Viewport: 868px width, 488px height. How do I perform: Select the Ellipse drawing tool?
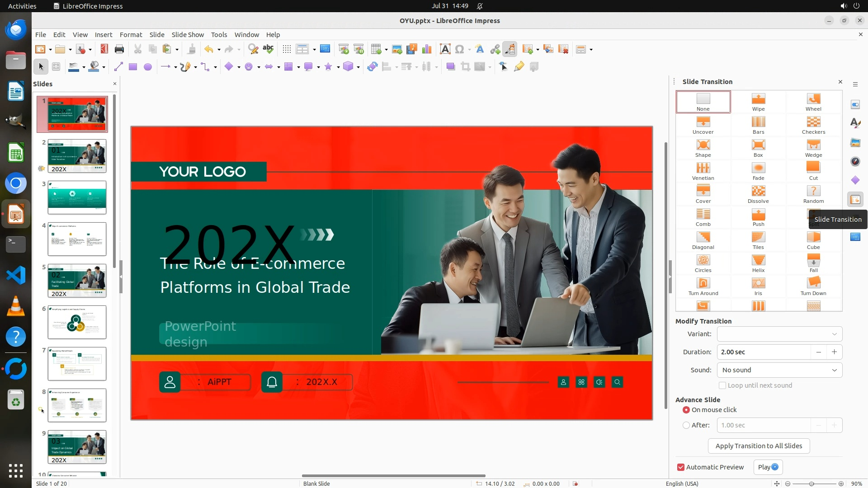(x=148, y=67)
